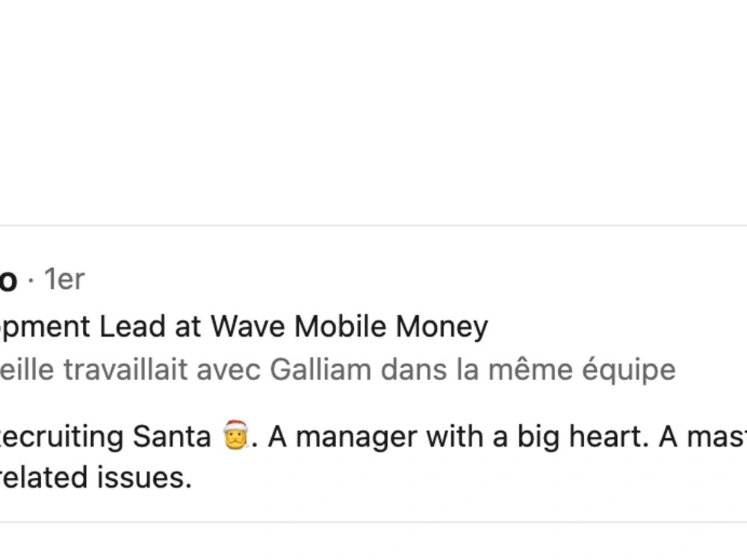Click the word 'Mobile' in the job headline
The image size is (747, 560).
(340, 327)
